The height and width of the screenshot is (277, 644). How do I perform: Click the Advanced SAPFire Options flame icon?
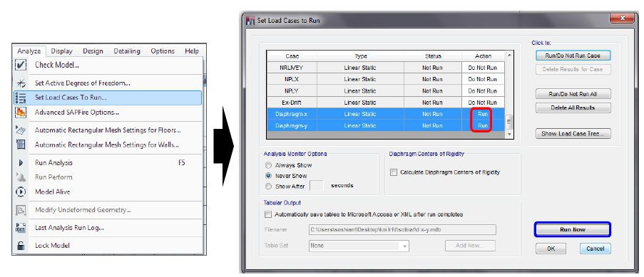click(x=21, y=112)
